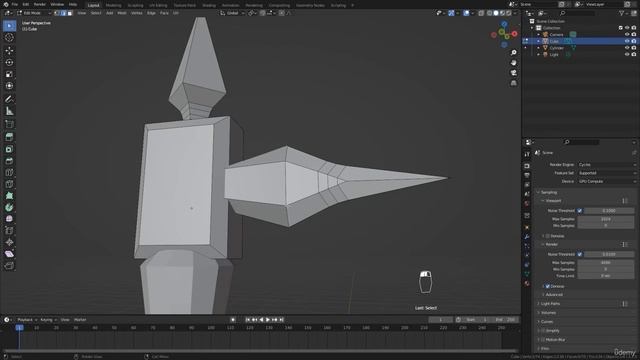The image size is (640, 360).
Task: Switch to the Modeling workspace tab
Action: (x=113, y=5)
